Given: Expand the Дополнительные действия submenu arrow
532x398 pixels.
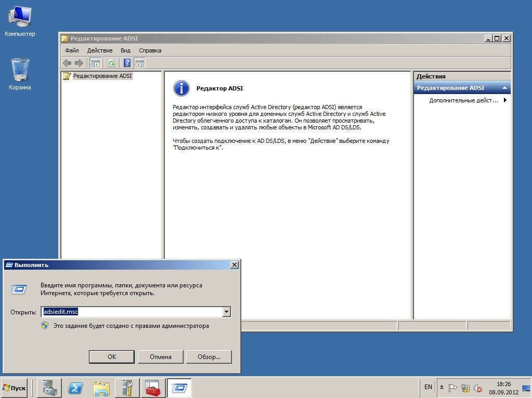Looking at the screenshot, I should coord(505,100).
